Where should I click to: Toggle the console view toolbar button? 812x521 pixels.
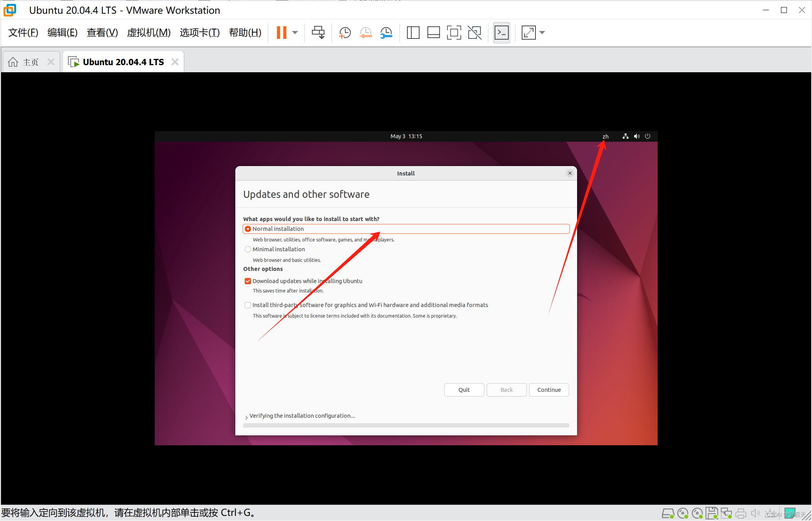502,33
